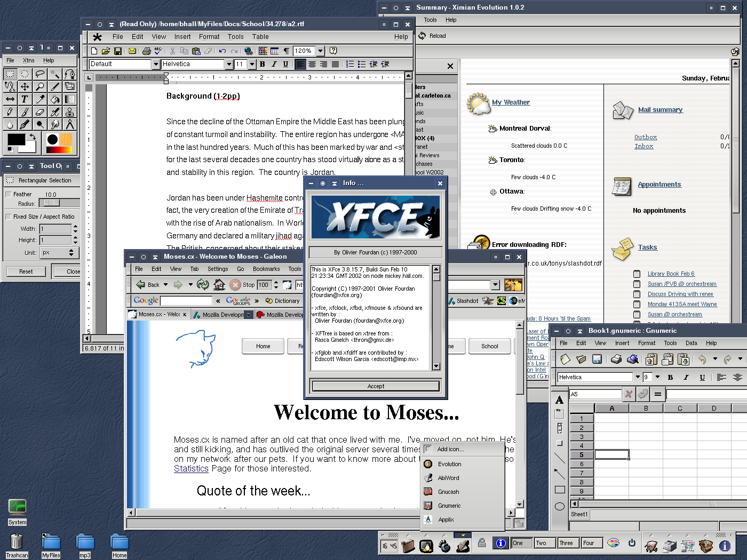Show paragraph marks in AbiWord

point(287,51)
